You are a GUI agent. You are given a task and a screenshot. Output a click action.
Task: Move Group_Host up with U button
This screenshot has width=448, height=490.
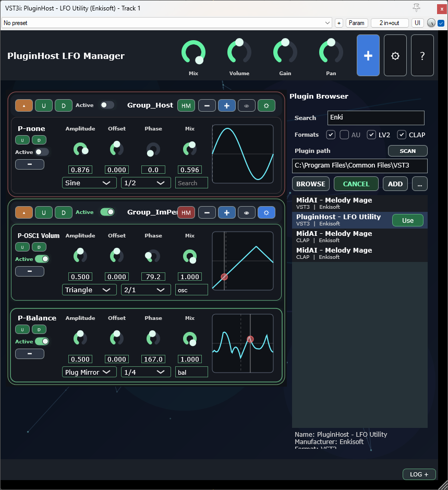tap(44, 105)
